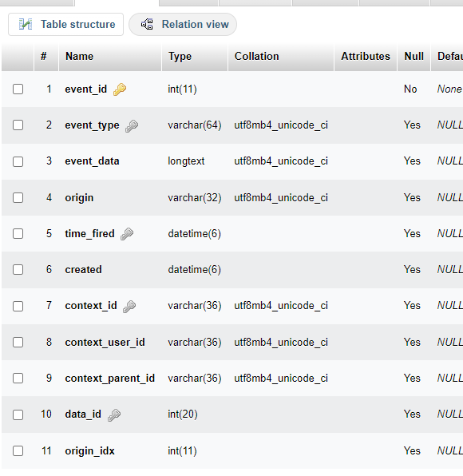The image size is (463, 476).
Task: Click the index key icon beside time_fired
Action: pyautogui.click(x=127, y=234)
